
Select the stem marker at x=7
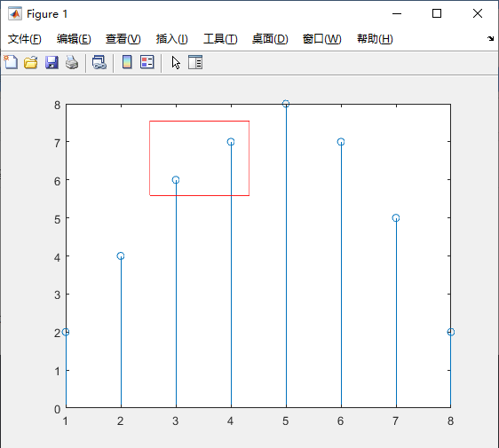[x=396, y=218]
